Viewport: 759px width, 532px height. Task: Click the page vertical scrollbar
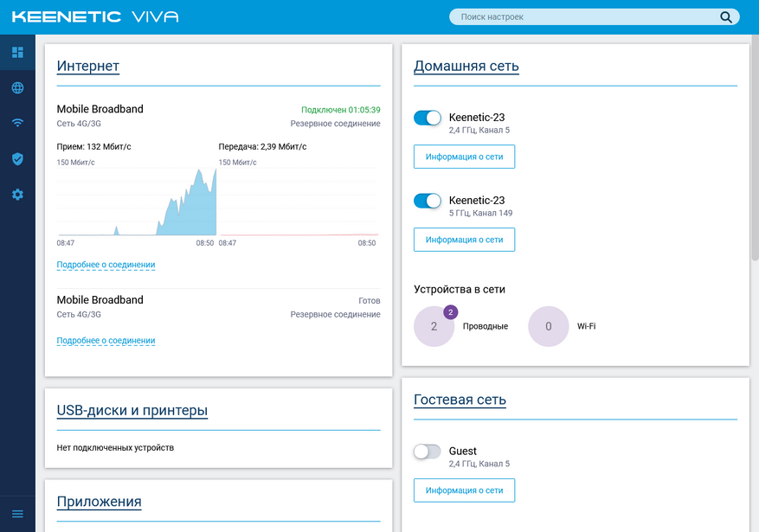point(756,148)
